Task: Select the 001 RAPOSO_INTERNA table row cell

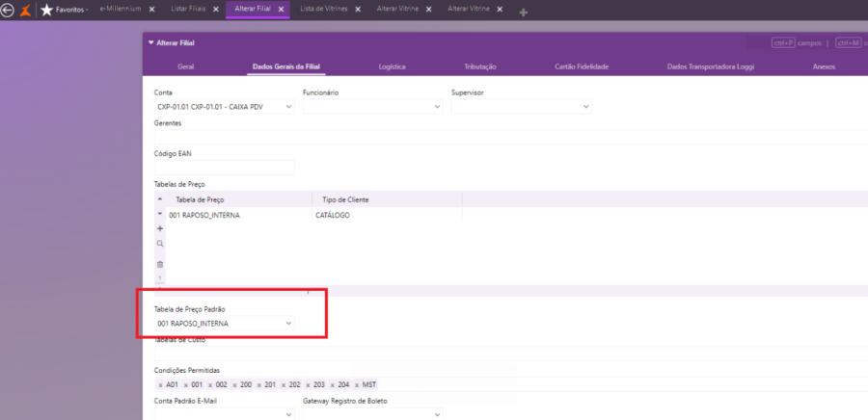Action: (x=239, y=215)
